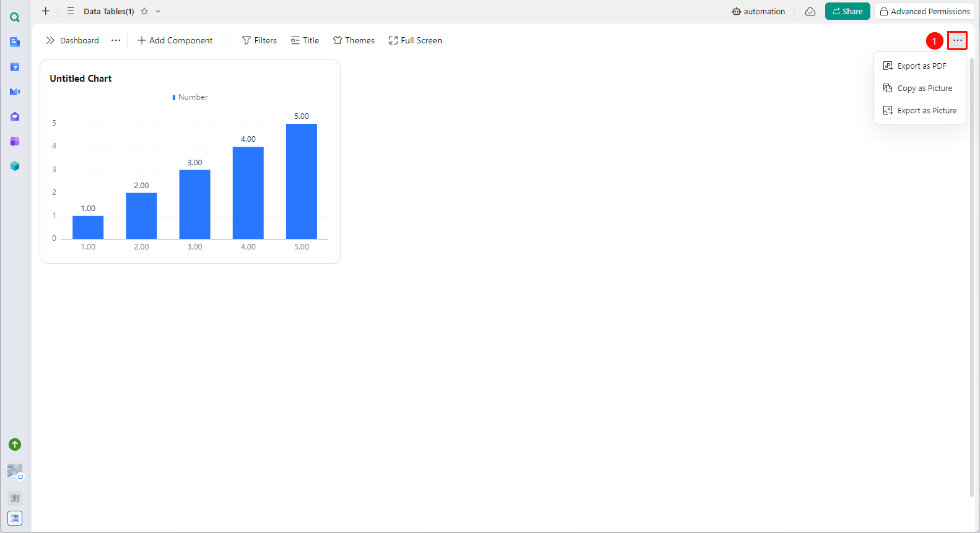Open search from the left sidebar
980x533 pixels.
pos(15,17)
